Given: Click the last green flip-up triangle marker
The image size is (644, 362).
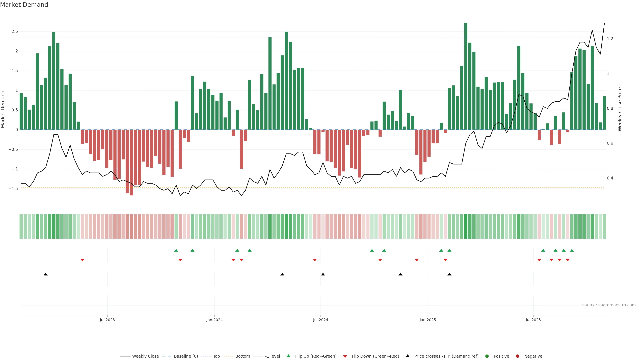Looking at the screenshot, I should point(572,250).
